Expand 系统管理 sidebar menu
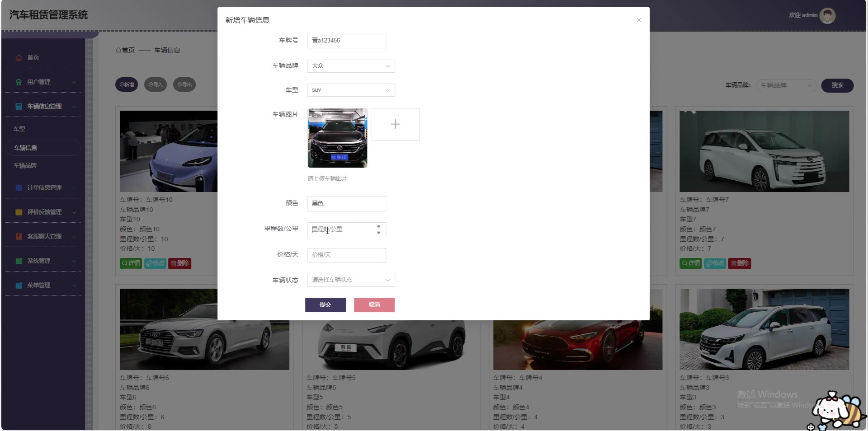Screen dimensions: 868x431 pyautogui.click(x=43, y=261)
